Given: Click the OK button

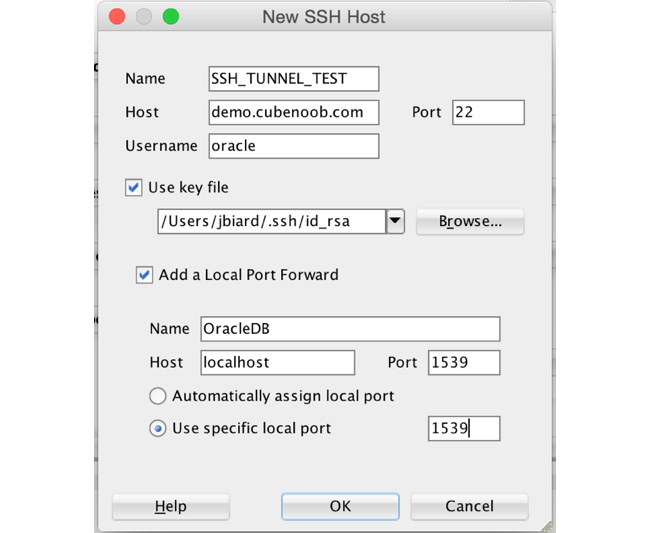Looking at the screenshot, I should pos(340,507).
